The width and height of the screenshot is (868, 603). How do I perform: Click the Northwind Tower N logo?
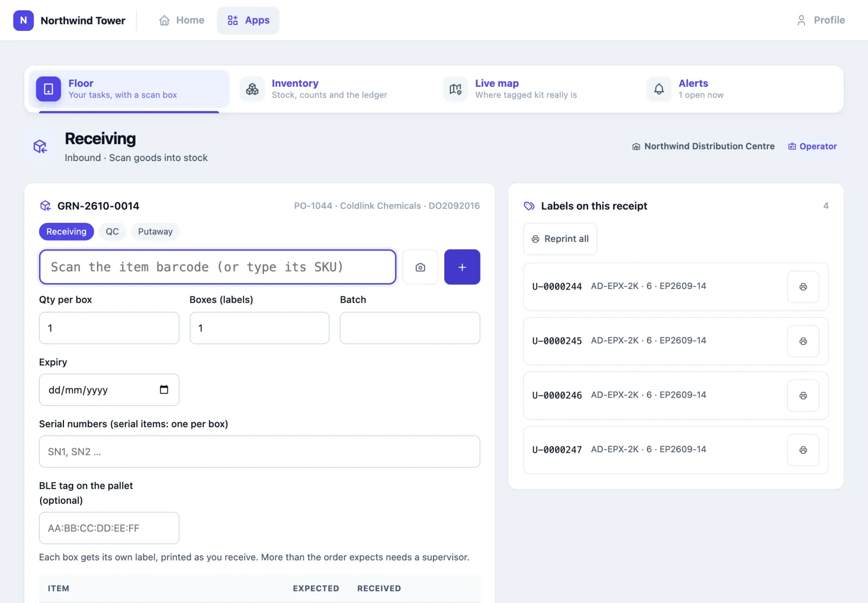(23, 21)
